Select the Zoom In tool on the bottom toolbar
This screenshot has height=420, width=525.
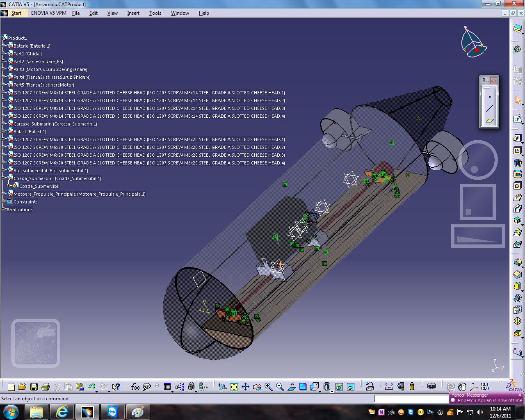(268, 386)
